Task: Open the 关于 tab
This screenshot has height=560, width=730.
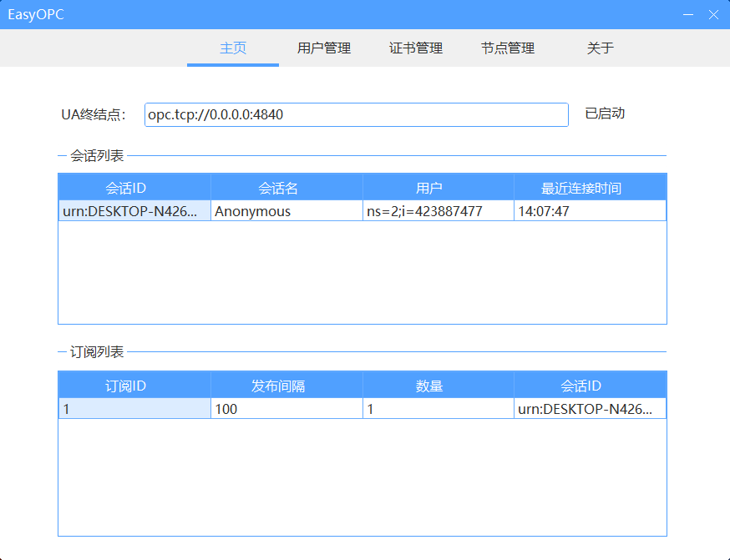Action: click(599, 48)
